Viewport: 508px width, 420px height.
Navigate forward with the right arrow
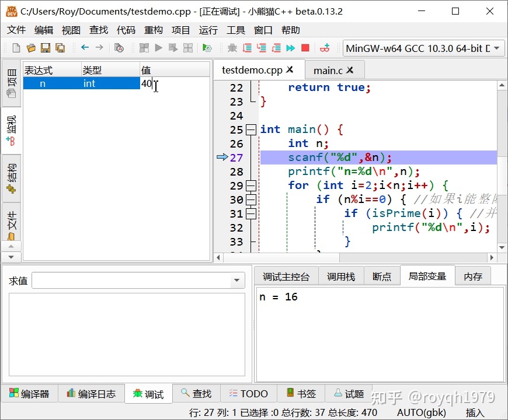(99, 48)
